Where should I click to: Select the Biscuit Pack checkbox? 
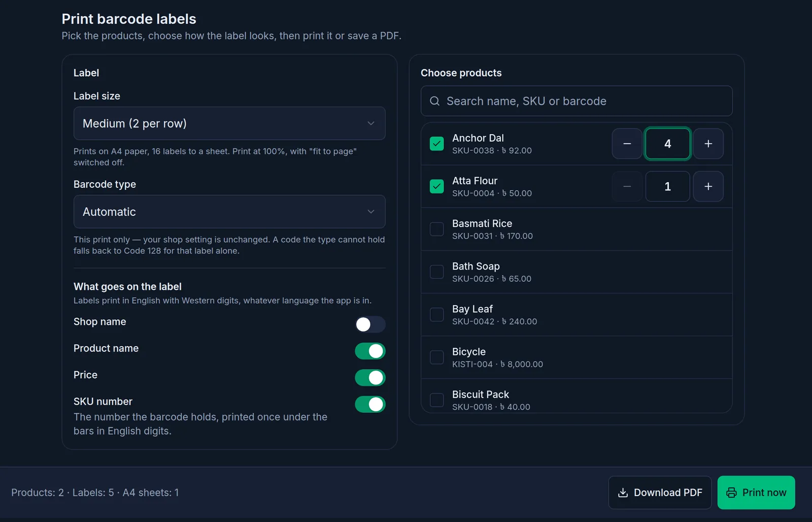436,400
